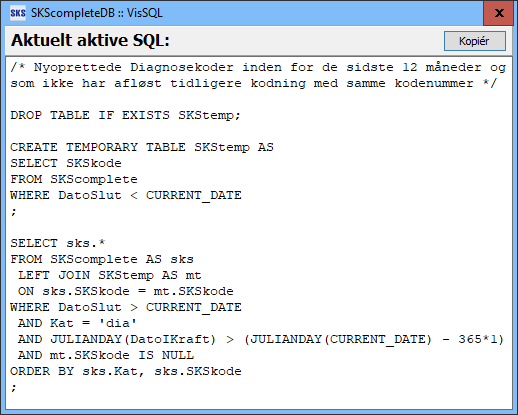Click the 'ON sks.SKSkode = mt.SKSkode' line
Viewport: 518px width, 415px height.
126,291
